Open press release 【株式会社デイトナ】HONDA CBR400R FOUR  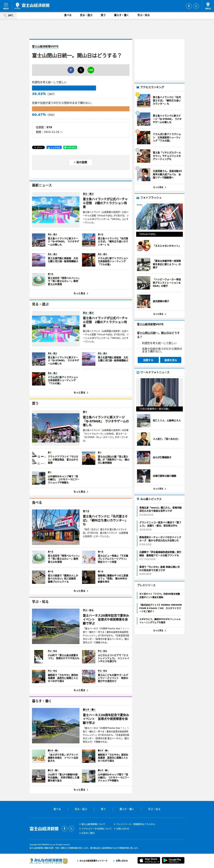[160, 608]
